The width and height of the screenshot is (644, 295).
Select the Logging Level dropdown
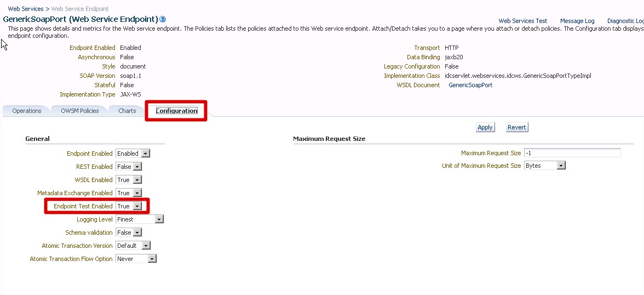pos(140,219)
